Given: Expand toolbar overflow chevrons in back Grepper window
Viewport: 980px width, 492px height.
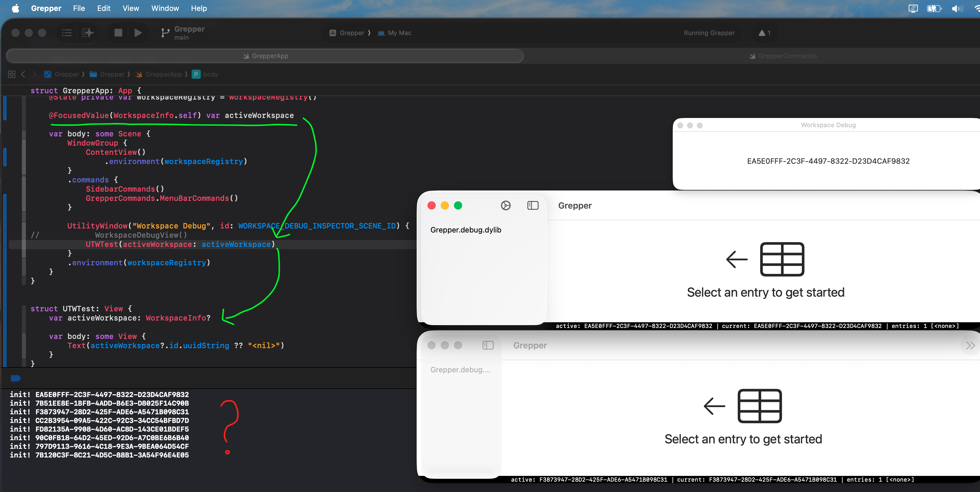Looking at the screenshot, I should point(970,345).
